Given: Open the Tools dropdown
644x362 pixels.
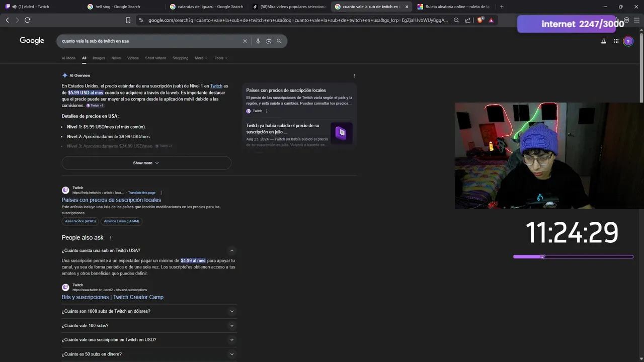Looking at the screenshot, I should [x=221, y=58].
